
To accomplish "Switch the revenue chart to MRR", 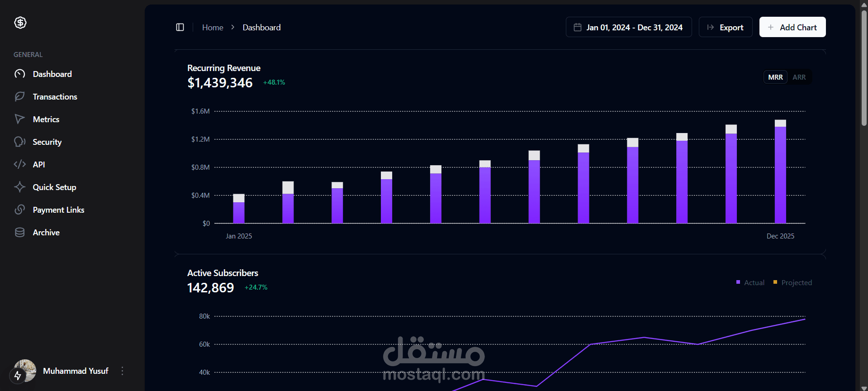I will click(775, 77).
